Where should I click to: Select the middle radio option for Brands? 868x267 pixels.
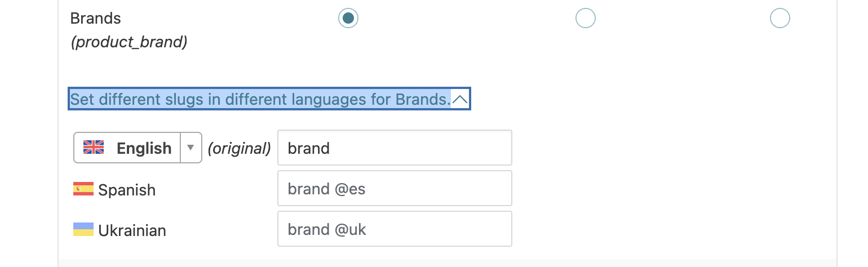coord(586,18)
